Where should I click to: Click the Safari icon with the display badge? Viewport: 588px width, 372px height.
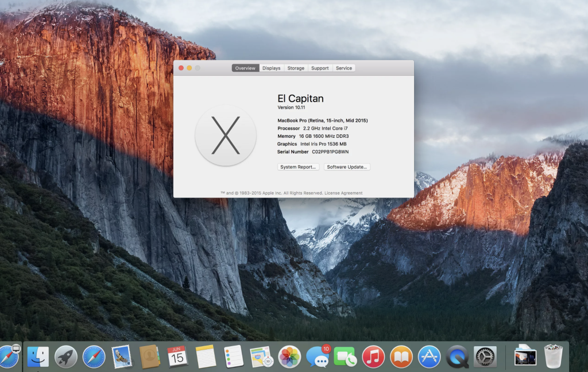9,356
